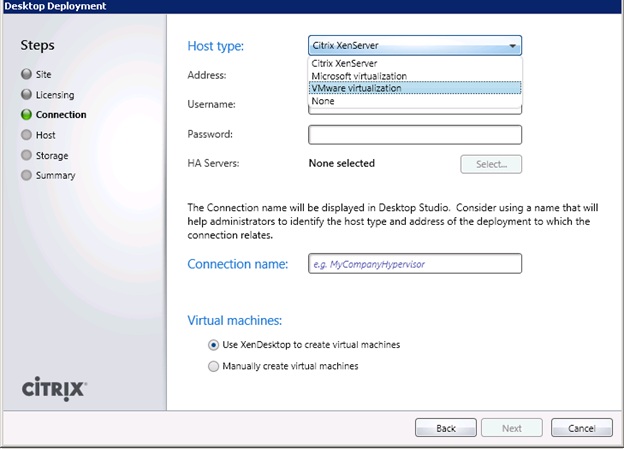Click the Licensing step bullet icon
The height and width of the screenshot is (449, 624).
click(x=26, y=94)
